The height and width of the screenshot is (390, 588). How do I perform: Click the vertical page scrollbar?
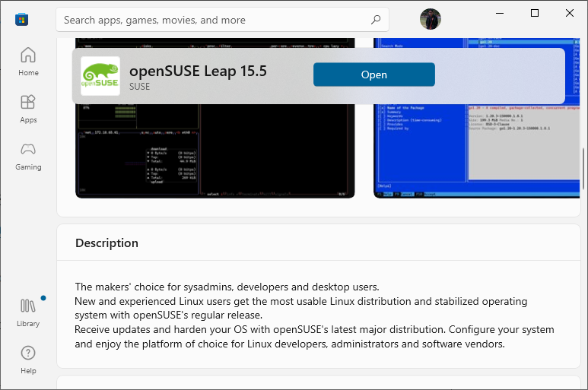[x=583, y=169]
